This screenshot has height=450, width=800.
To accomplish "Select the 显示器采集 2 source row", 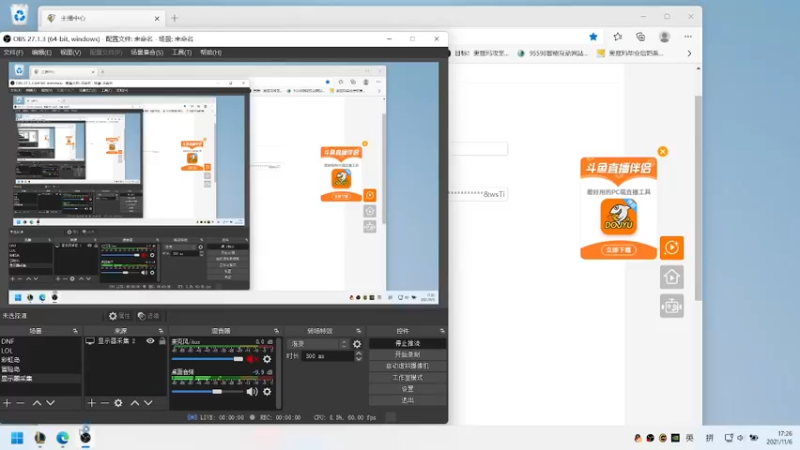I will point(126,341).
